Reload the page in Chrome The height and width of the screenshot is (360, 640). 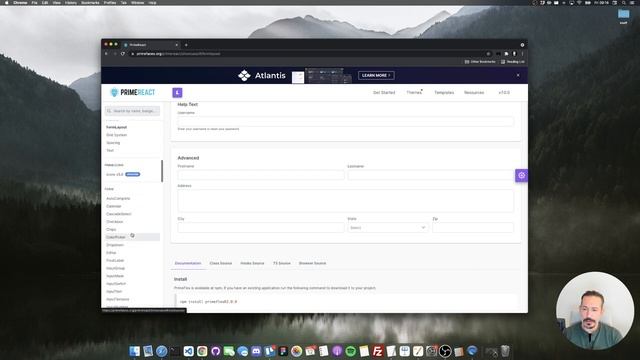pyautogui.click(x=123, y=53)
